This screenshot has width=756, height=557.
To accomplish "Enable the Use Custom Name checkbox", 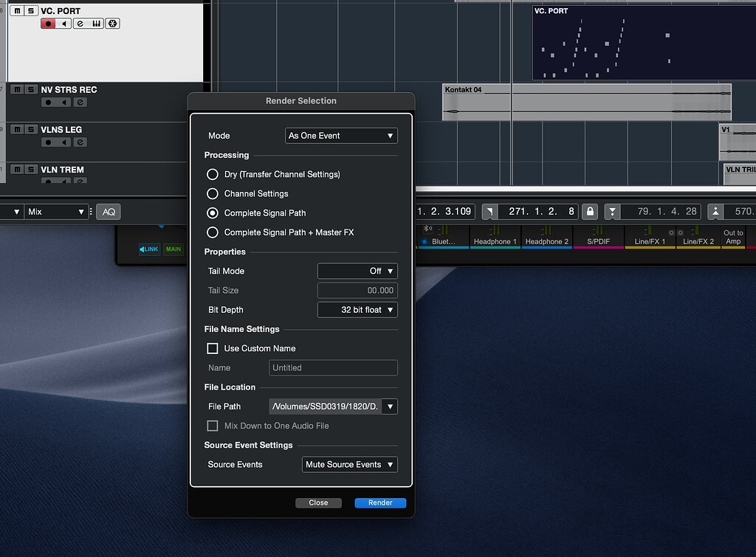I will tap(212, 347).
